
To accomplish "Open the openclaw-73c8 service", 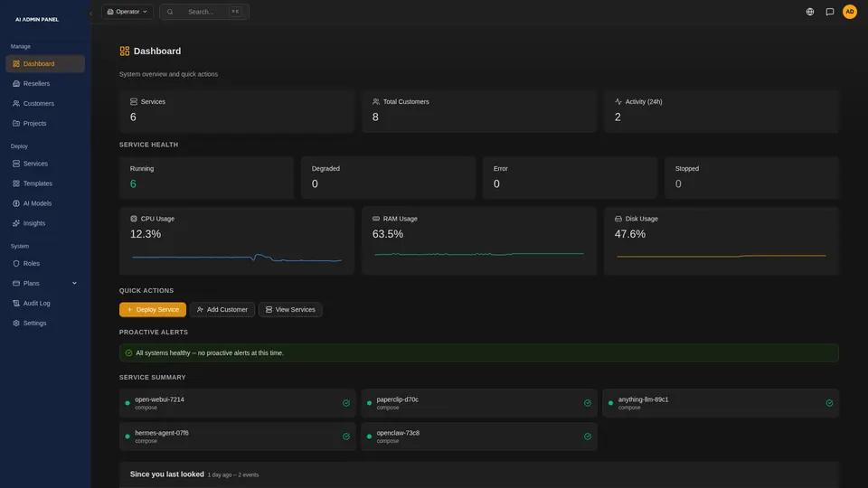I will point(479,436).
